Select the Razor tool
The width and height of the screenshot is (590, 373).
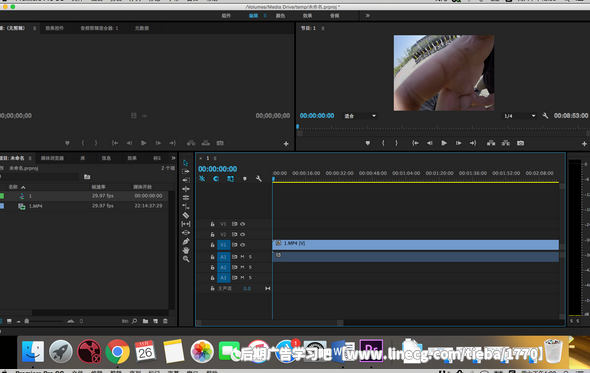pos(186,215)
